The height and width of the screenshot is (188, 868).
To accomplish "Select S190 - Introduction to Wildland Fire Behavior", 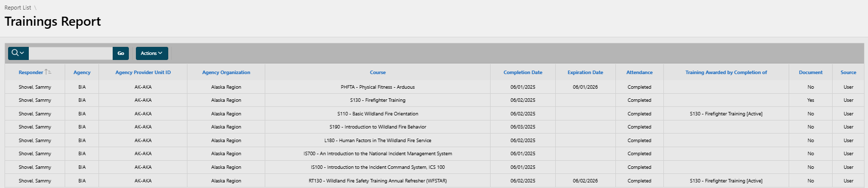I will click(377, 127).
